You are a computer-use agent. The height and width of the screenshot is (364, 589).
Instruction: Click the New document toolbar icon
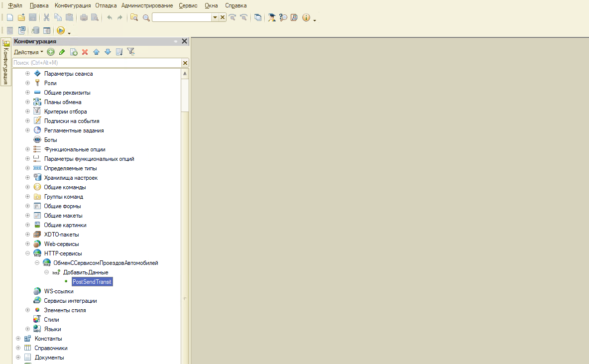coord(10,17)
